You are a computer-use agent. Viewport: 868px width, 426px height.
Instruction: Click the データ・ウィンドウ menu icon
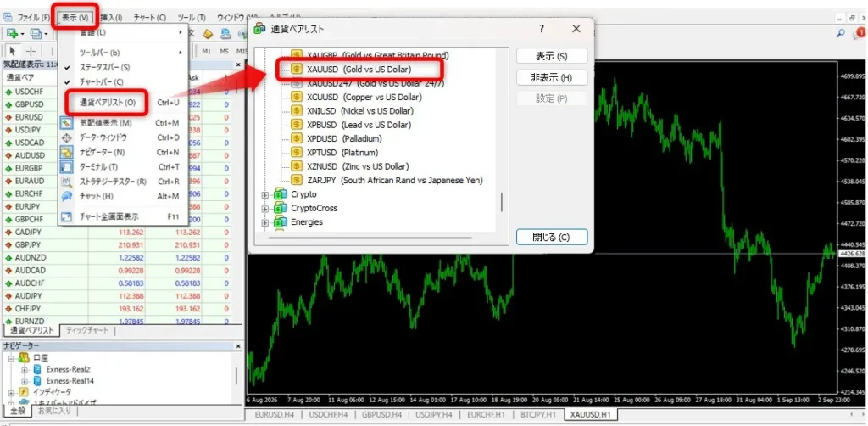tap(66, 137)
